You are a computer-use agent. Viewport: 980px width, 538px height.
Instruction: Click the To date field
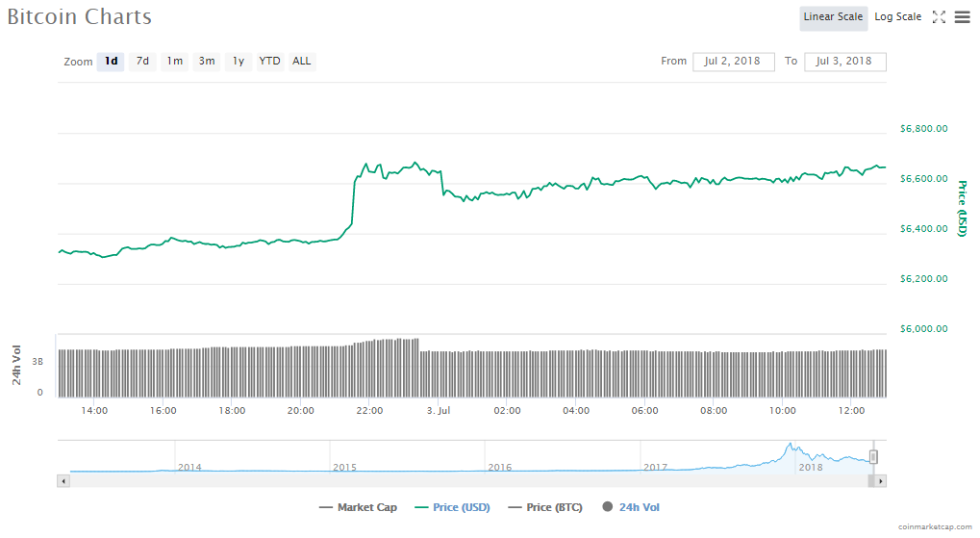point(843,62)
